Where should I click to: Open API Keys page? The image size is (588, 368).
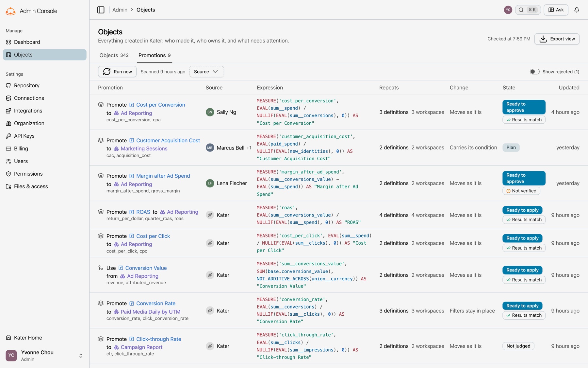point(44,136)
